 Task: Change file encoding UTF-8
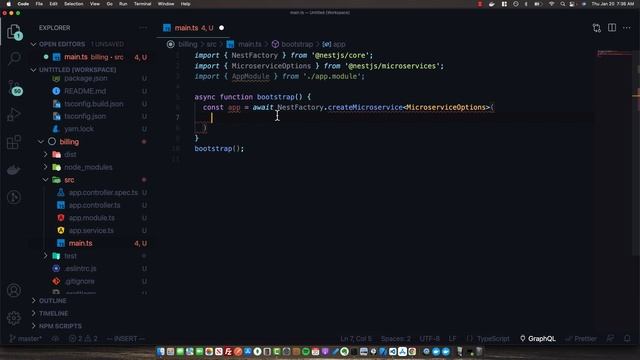(429, 338)
